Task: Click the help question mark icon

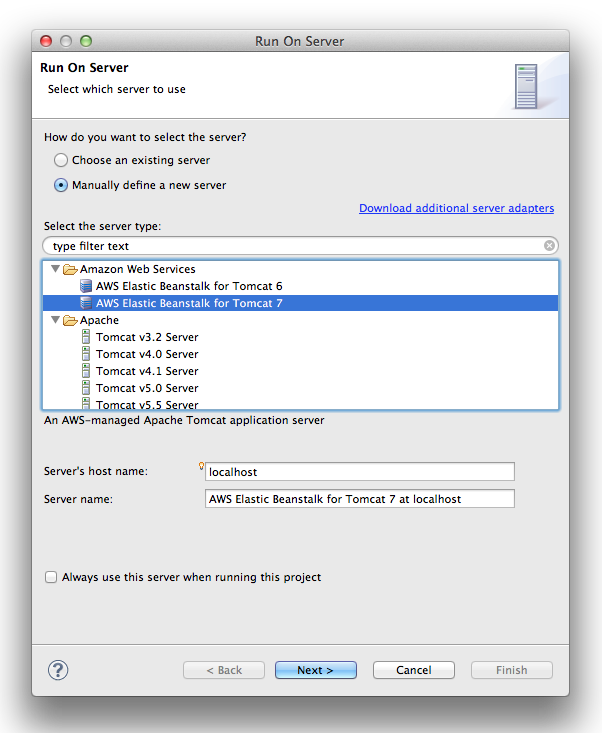Action: click(58, 670)
